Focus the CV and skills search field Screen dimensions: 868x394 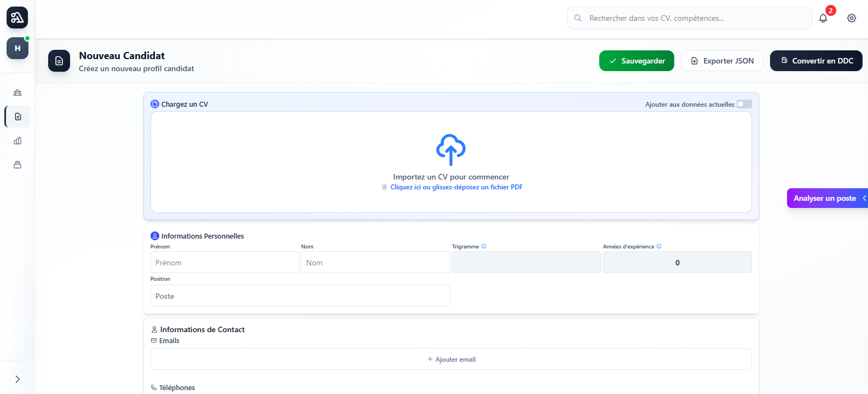(690, 18)
